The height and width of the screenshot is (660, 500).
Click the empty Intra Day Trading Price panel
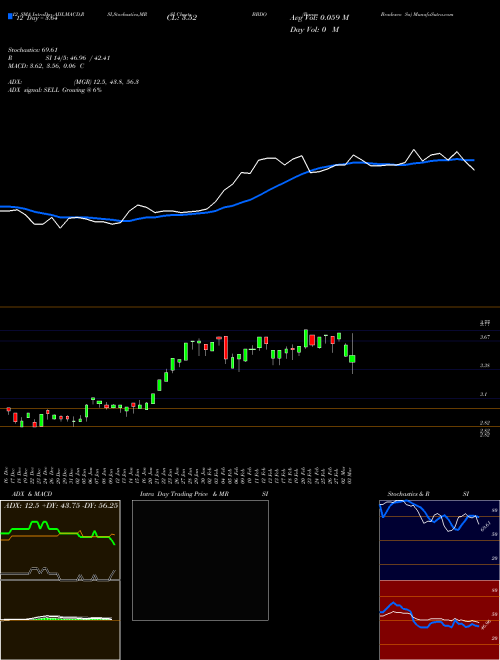tap(200, 560)
